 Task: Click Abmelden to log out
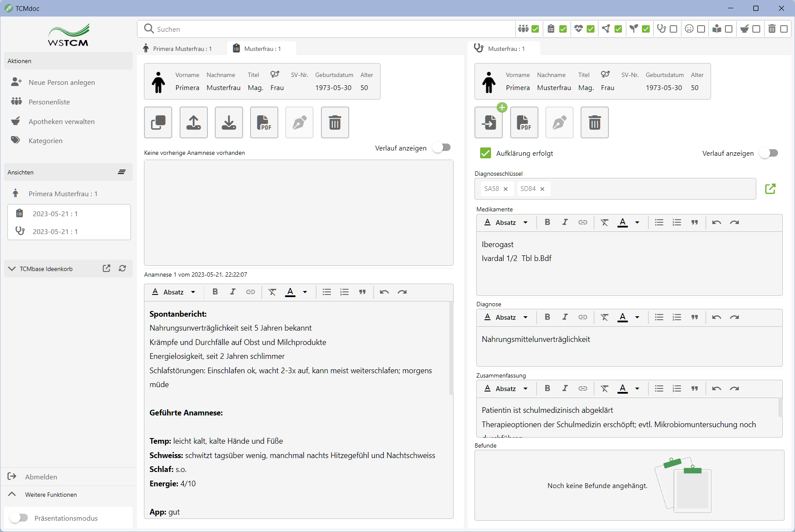[41, 477]
